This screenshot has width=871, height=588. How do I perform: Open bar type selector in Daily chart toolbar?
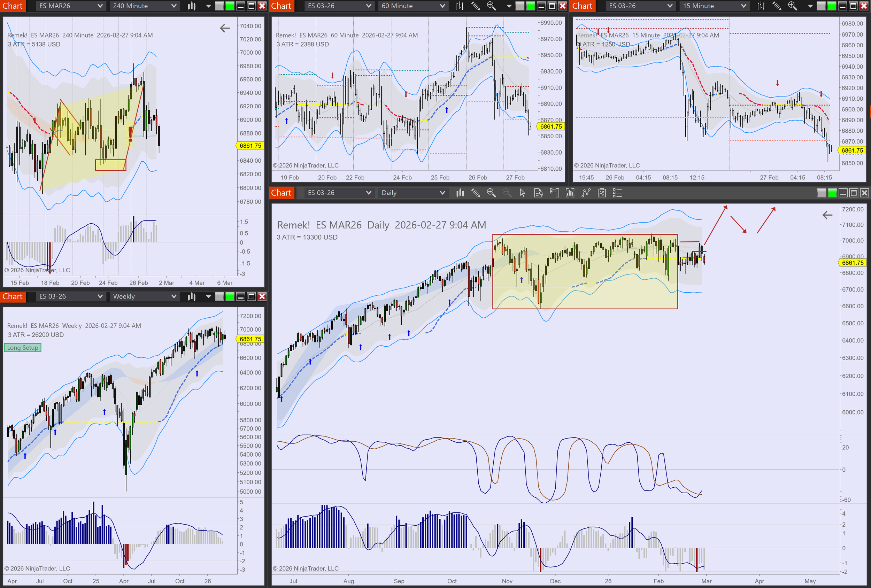(460, 193)
